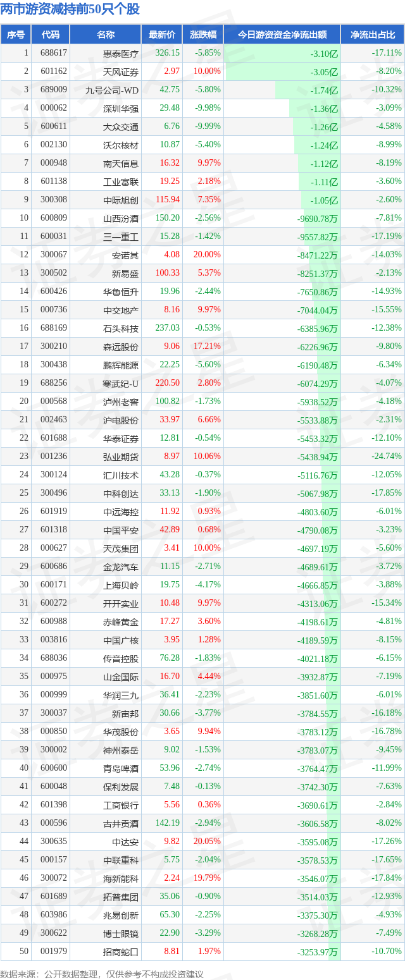Select stock code 601919
Screen dimensions: 405x980
point(54,511)
